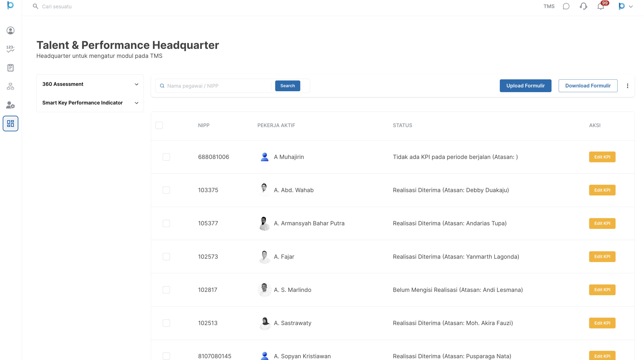Screen dimensions: 644x360
Task: Click the TMS item in top bar
Action: pyautogui.click(x=549, y=6)
